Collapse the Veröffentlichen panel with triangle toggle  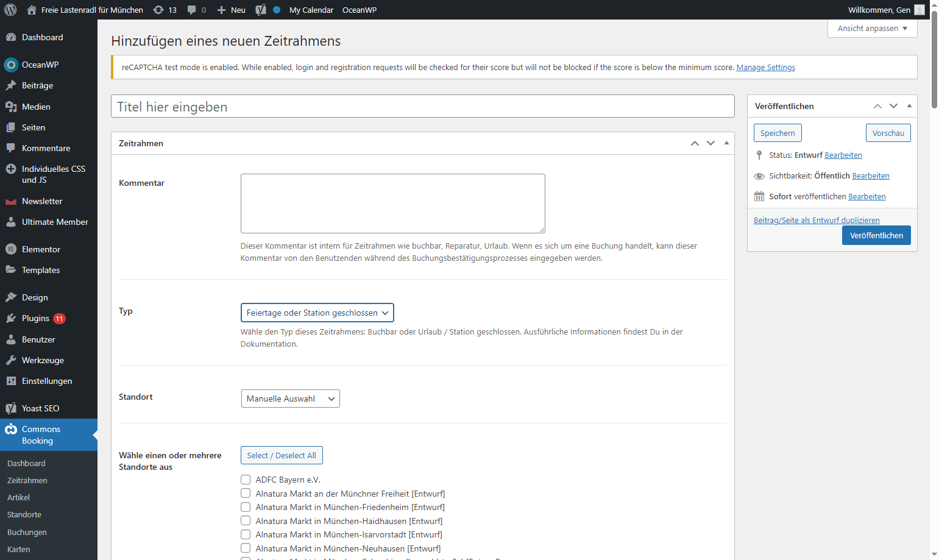point(909,106)
